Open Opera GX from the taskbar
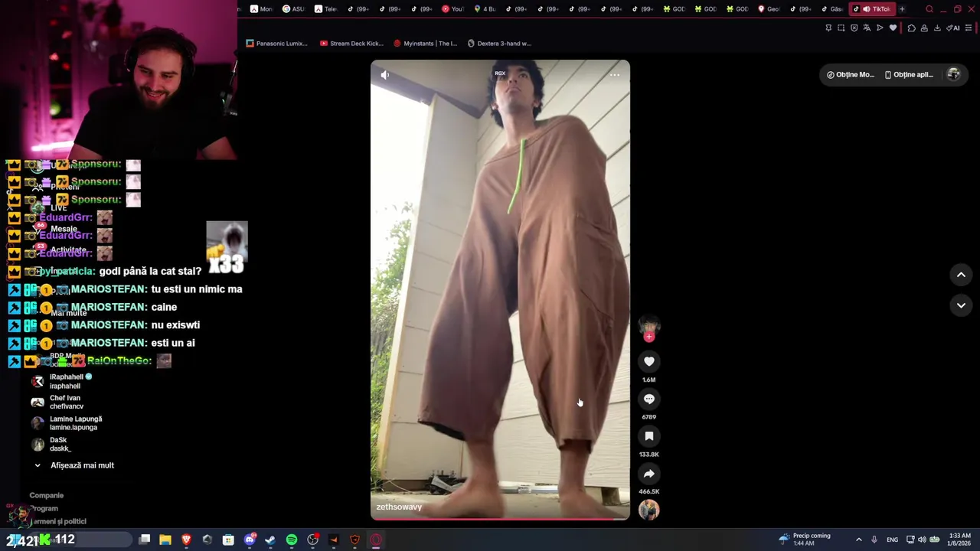980x551 pixels. coord(376,540)
